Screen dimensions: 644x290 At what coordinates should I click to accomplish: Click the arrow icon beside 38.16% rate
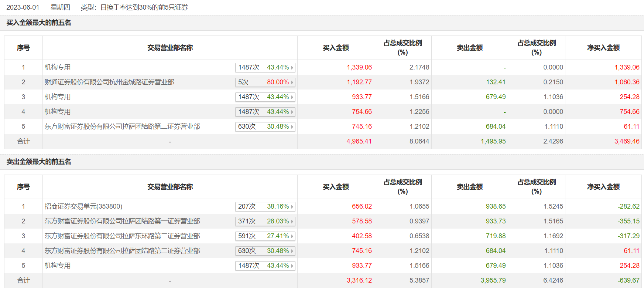(x=292, y=207)
